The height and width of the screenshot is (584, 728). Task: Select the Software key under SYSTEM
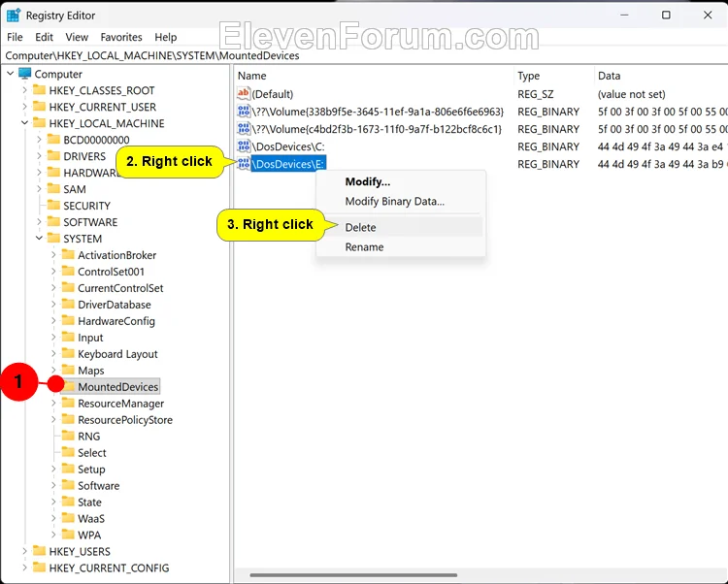(98, 486)
